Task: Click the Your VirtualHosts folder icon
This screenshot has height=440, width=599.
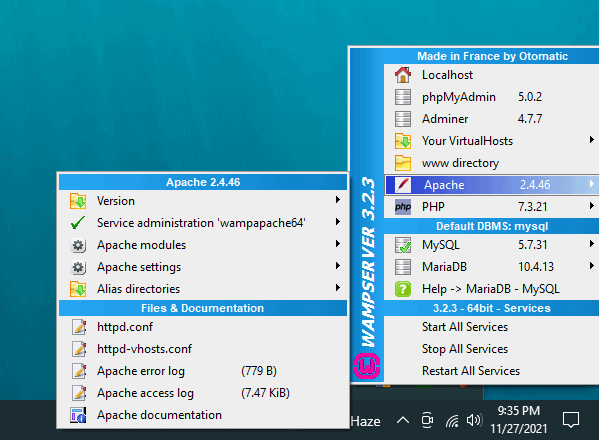Action: click(403, 141)
